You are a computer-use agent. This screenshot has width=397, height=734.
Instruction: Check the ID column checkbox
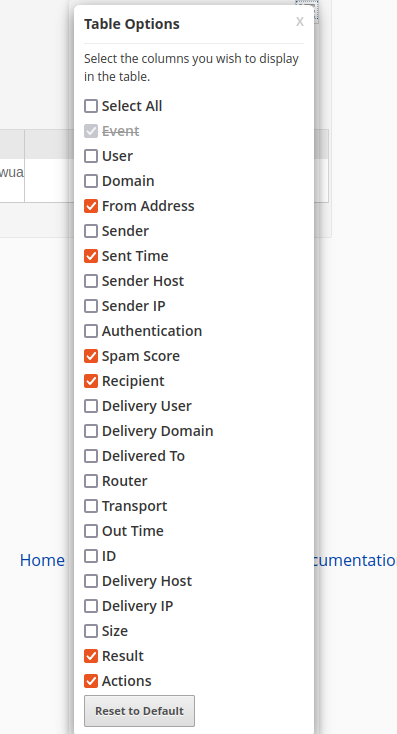pos(91,556)
